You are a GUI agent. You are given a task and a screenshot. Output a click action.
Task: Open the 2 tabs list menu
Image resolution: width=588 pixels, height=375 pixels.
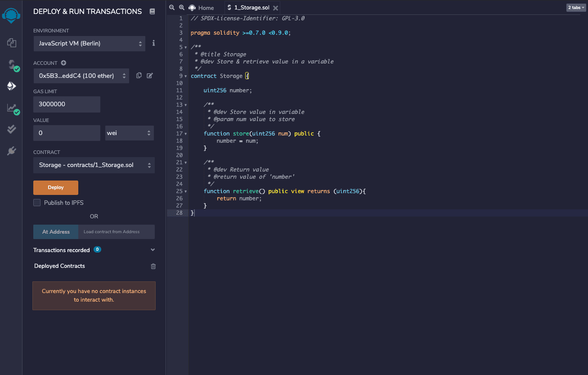tap(576, 8)
